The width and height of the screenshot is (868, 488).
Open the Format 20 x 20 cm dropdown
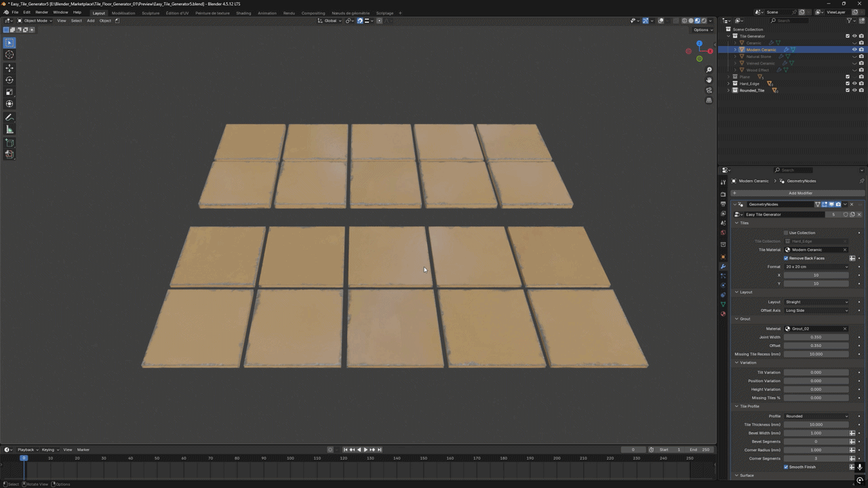816,266
